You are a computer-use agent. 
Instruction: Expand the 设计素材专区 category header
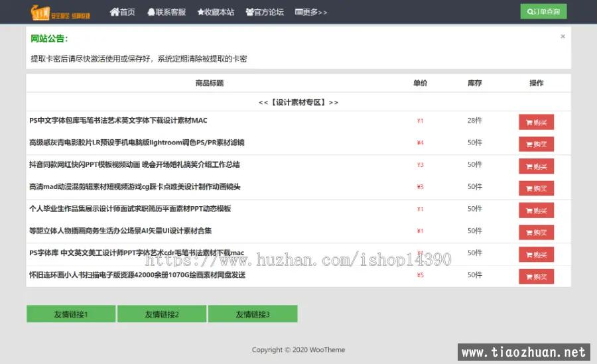[x=298, y=102]
